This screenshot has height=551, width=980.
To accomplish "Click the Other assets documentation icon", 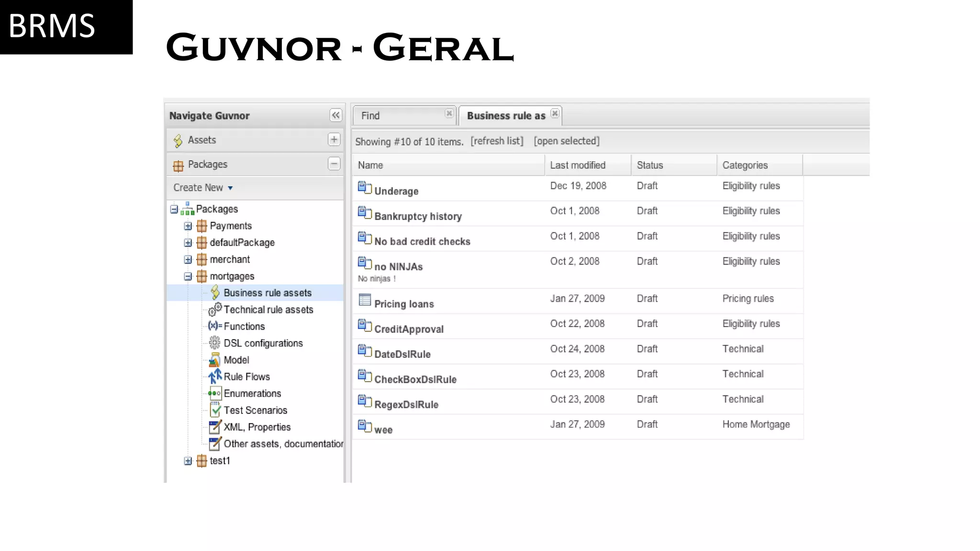I will 215,443.
